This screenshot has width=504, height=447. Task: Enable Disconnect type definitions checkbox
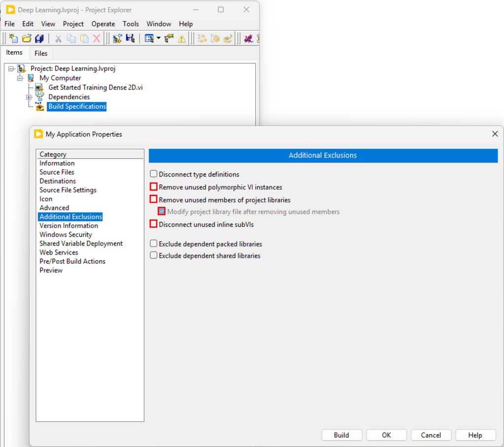point(154,174)
